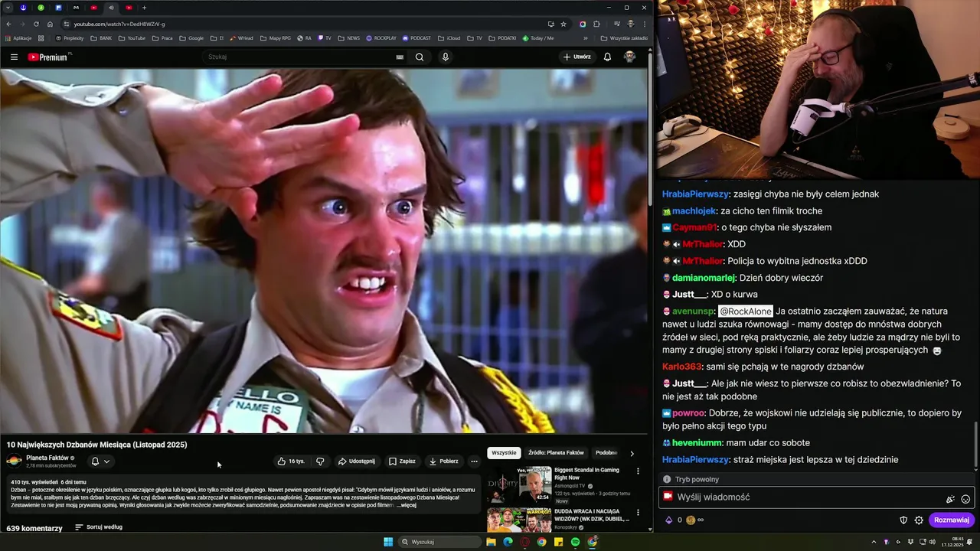Expand description with ...więcej
The image size is (980, 551).
click(x=407, y=505)
